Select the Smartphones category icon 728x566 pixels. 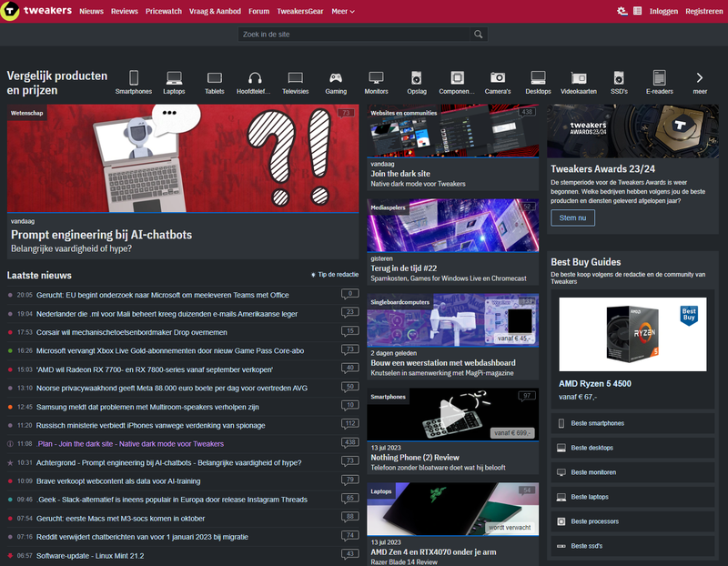point(134,77)
